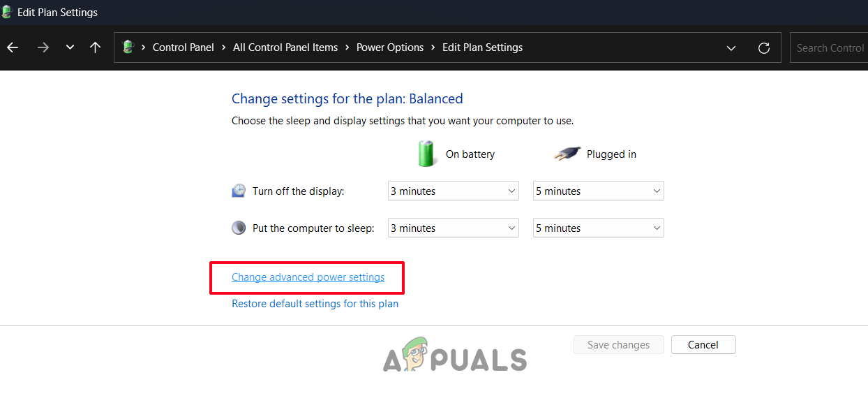Click the power icon in the address bar
Screen dimensions: 868x419
[x=128, y=47]
